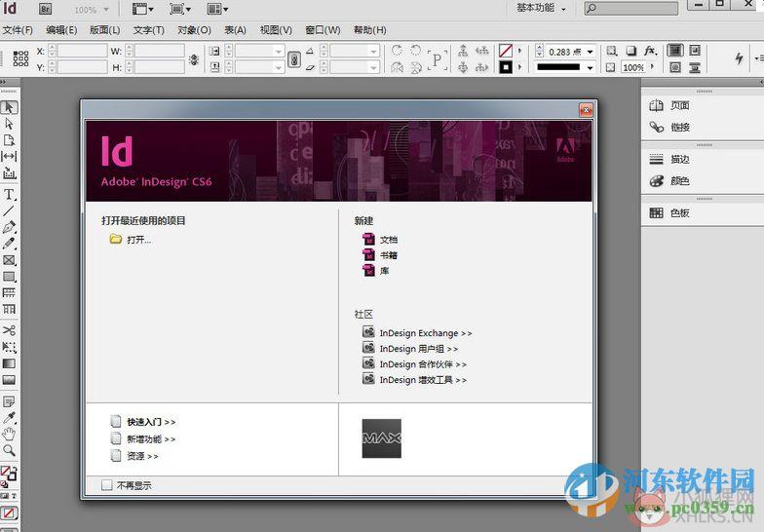
Task: Close the welcome screen dialog
Action: (586, 110)
